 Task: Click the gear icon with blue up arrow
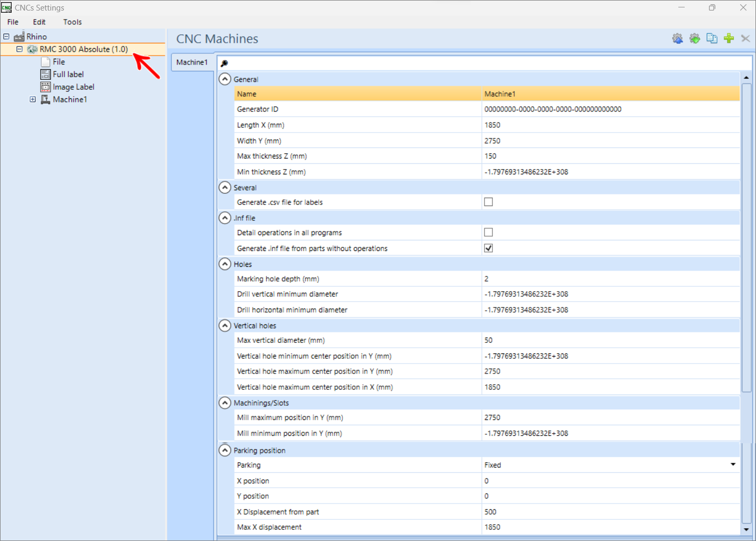coord(677,39)
